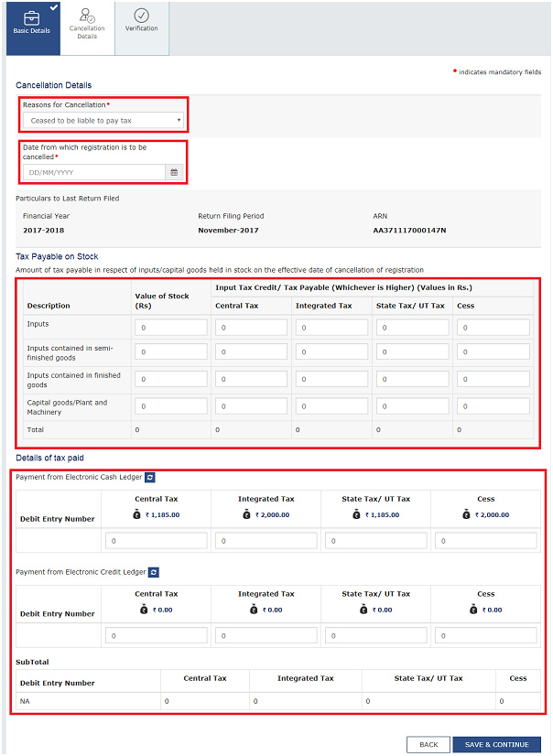Click Capital goods State Tax field
This screenshot has width=553, height=756.
(x=412, y=406)
